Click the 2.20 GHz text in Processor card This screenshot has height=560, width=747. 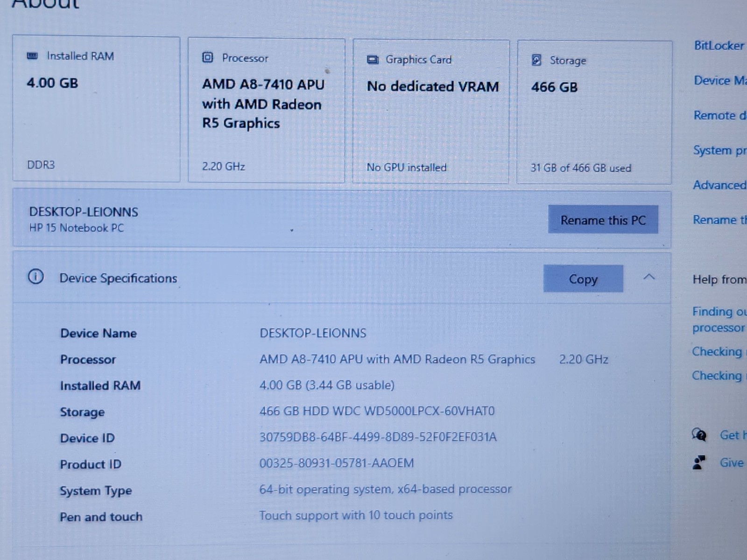(224, 166)
